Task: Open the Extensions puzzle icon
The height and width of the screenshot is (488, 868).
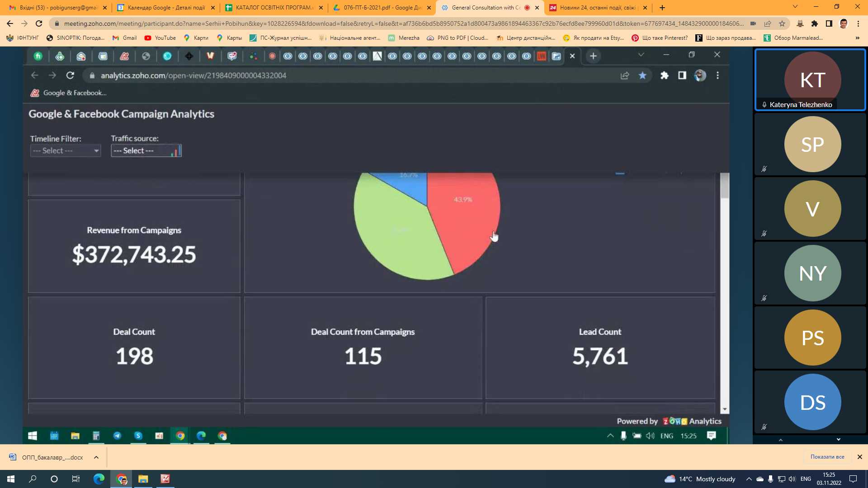Action: [x=815, y=23]
